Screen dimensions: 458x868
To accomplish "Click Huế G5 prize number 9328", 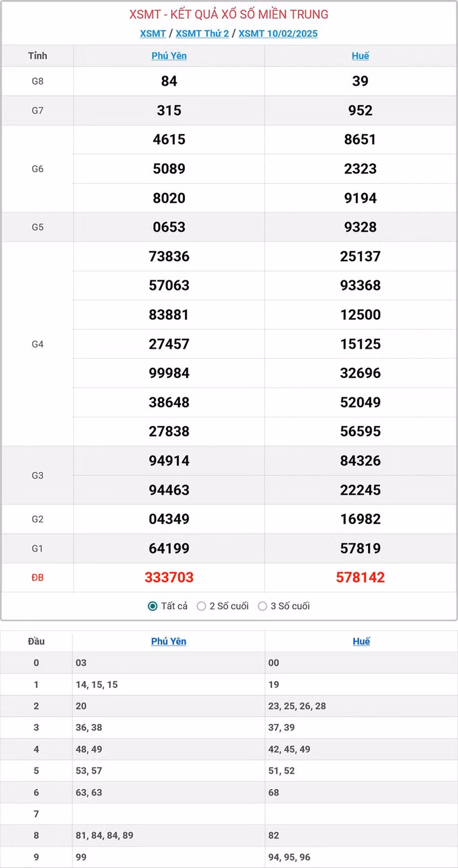I will (360, 227).
